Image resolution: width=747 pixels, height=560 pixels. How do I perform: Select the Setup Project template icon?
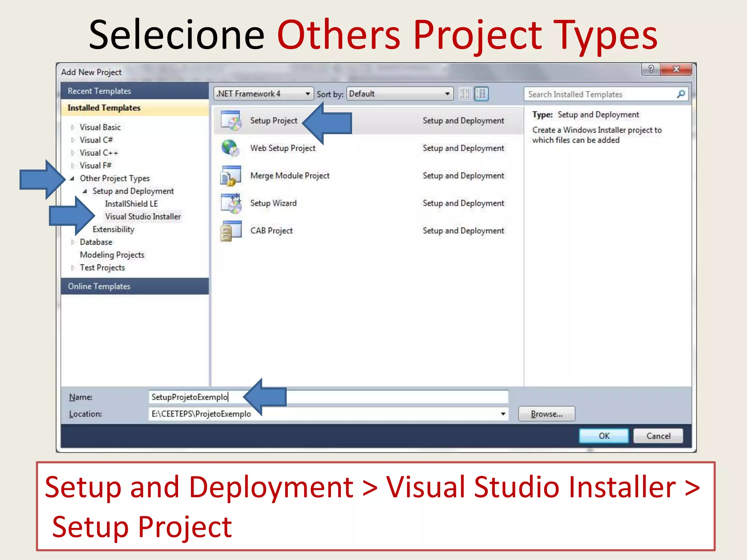(x=231, y=121)
